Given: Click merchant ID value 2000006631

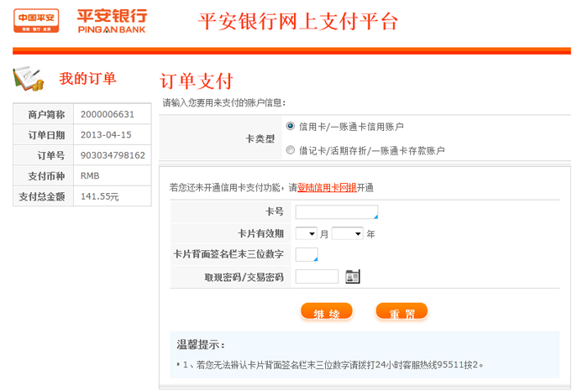Looking at the screenshot, I should pyautogui.click(x=108, y=114).
